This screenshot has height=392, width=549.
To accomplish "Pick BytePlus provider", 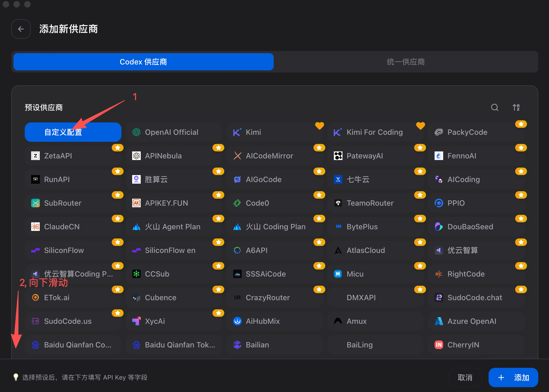I will tap(375, 227).
